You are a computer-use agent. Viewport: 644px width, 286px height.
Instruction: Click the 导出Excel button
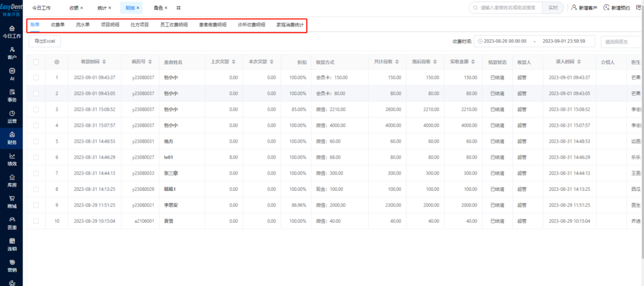pos(45,41)
